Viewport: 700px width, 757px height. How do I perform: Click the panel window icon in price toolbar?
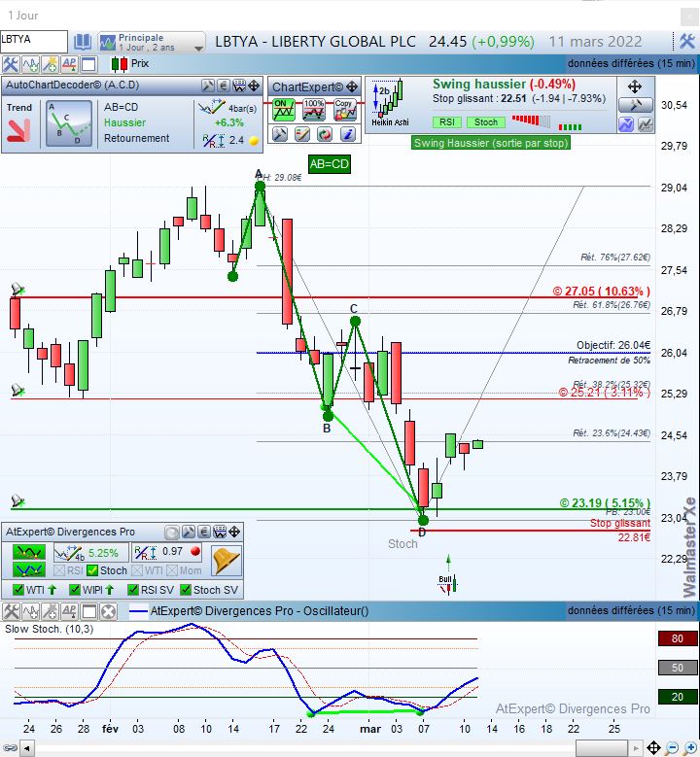(88, 64)
